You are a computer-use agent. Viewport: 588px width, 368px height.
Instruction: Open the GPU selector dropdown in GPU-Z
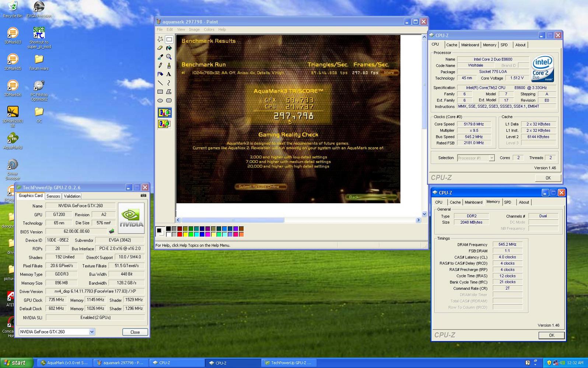coord(92,332)
